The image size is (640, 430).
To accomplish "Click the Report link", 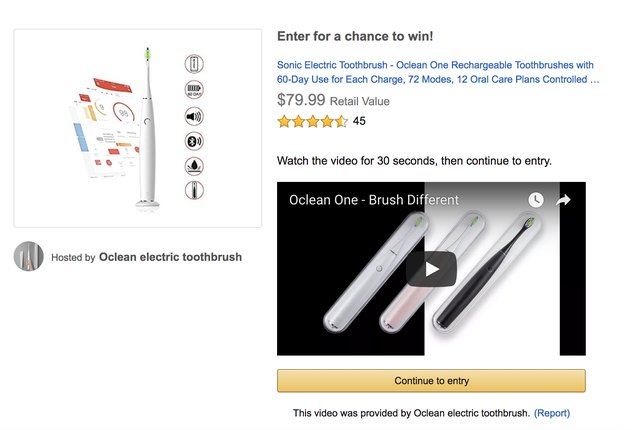I will pos(552,413).
